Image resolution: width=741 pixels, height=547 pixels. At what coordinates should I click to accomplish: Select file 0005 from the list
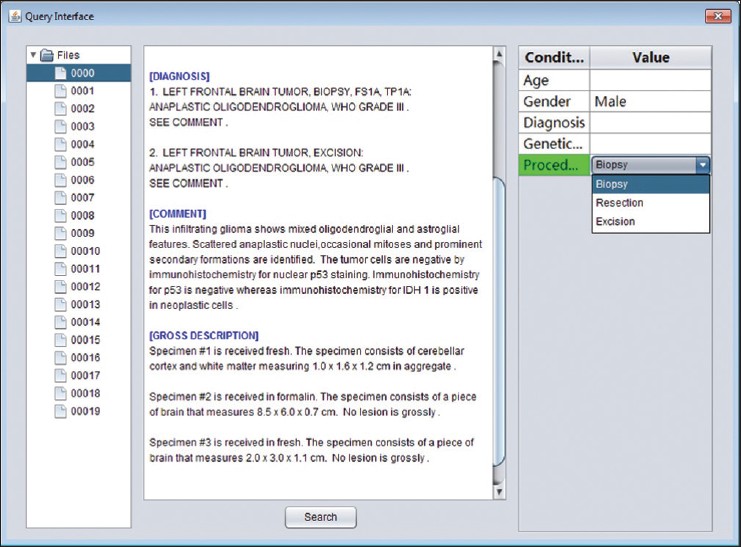(x=82, y=162)
